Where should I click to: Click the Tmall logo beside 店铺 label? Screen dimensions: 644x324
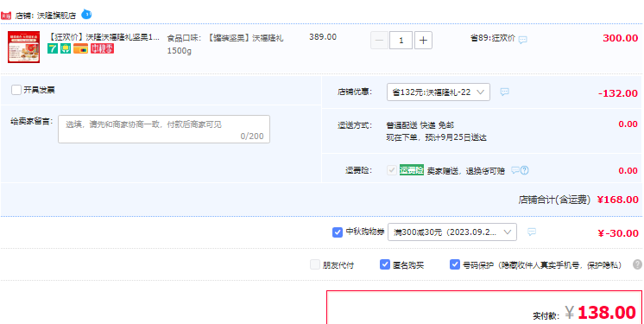pyautogui.click(x=6, y=16)
